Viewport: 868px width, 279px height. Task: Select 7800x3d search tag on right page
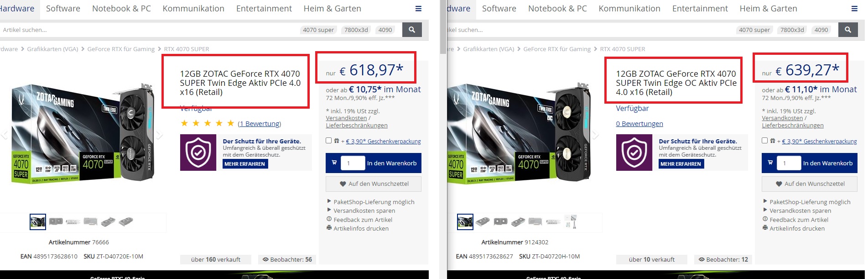(x=792, y=30)
